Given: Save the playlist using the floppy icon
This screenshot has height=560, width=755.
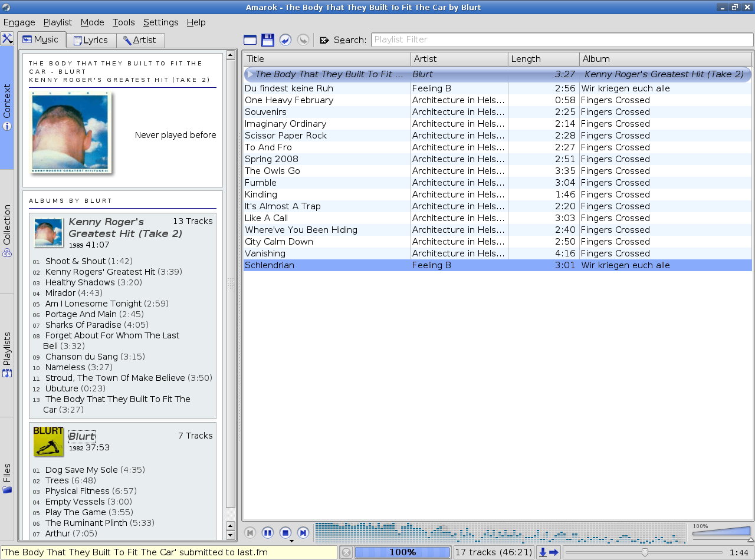Looking at the screenshot, I should 268,40.
